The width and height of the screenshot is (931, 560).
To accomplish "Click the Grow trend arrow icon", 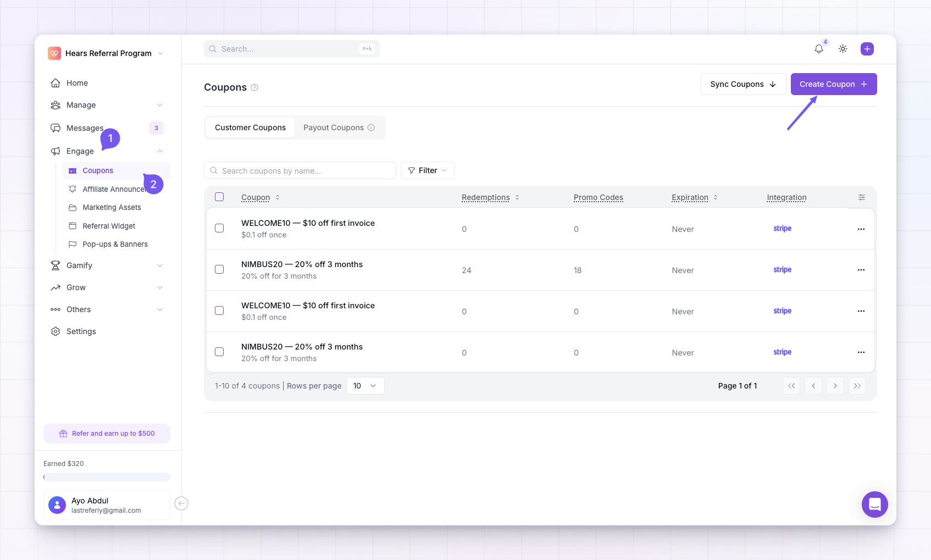I will click(x=56, y=287).
